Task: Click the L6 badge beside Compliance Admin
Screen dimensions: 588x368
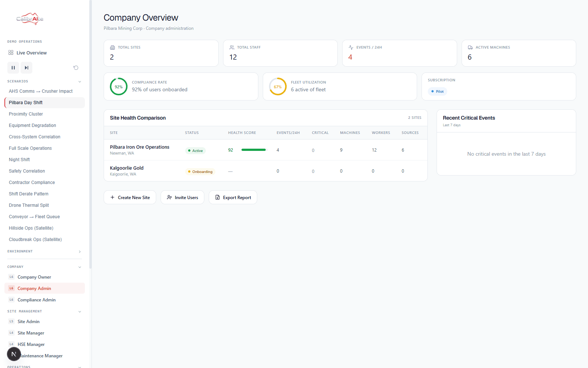Action: [11, 300]
